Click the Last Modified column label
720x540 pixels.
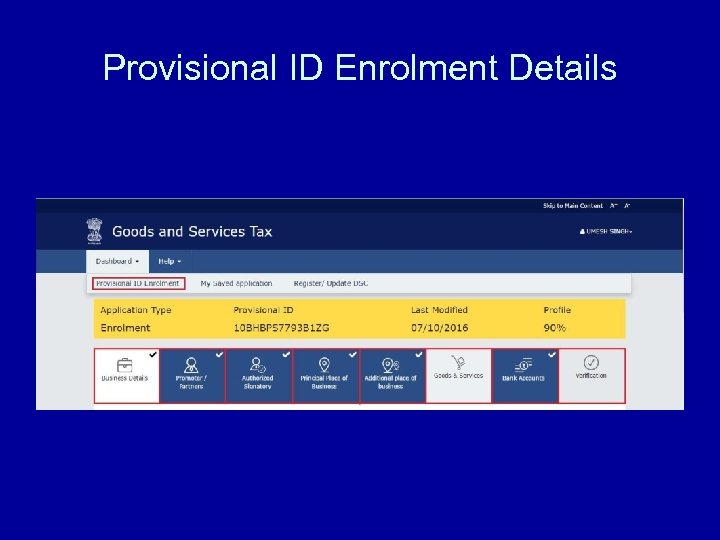439,310
